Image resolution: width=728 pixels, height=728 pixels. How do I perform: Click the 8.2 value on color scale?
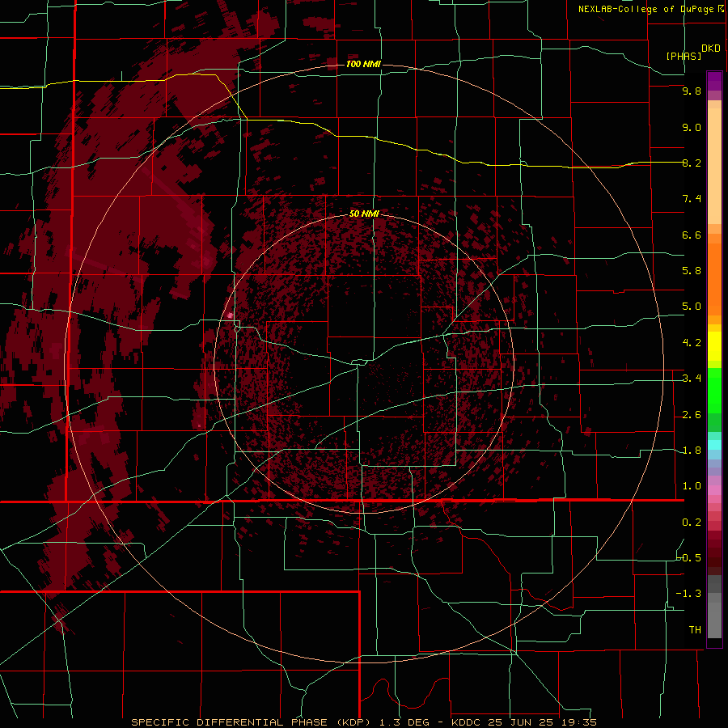click(692, 163)
